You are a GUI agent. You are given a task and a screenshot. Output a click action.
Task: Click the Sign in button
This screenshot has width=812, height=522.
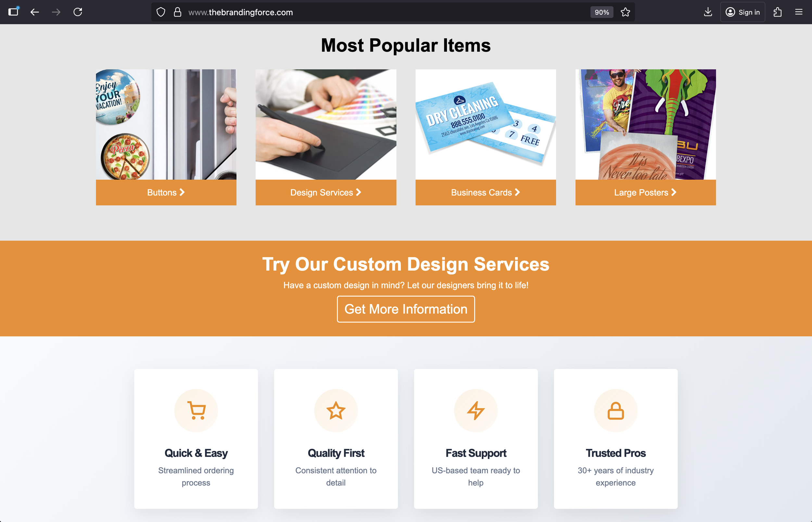pos(742,12)
